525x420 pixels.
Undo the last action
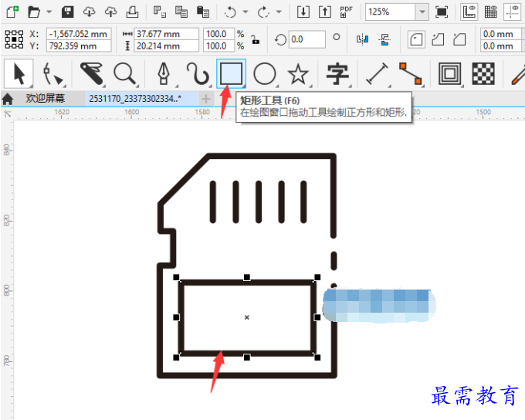(x=230, y=12)
